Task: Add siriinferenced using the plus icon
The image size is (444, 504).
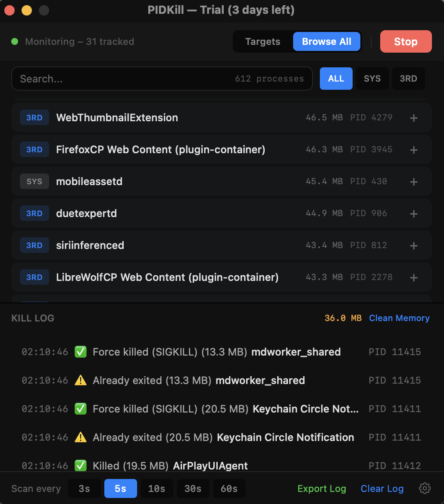Action: [413, 246]
